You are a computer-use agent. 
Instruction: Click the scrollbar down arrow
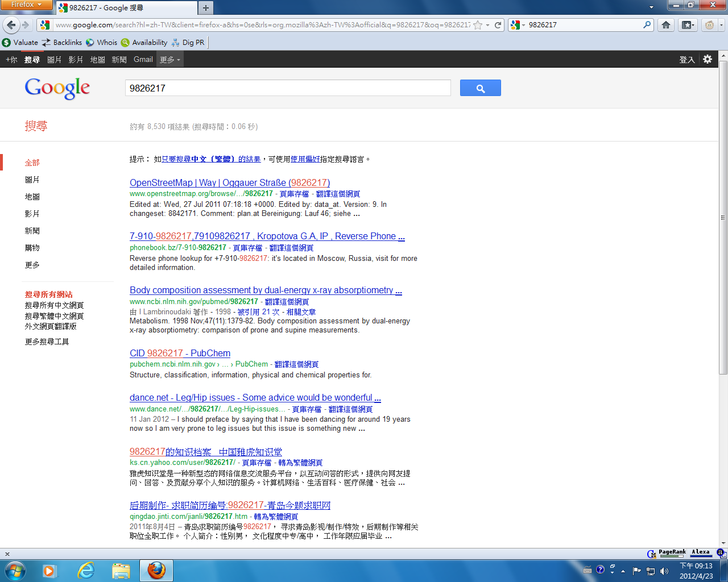723,543
